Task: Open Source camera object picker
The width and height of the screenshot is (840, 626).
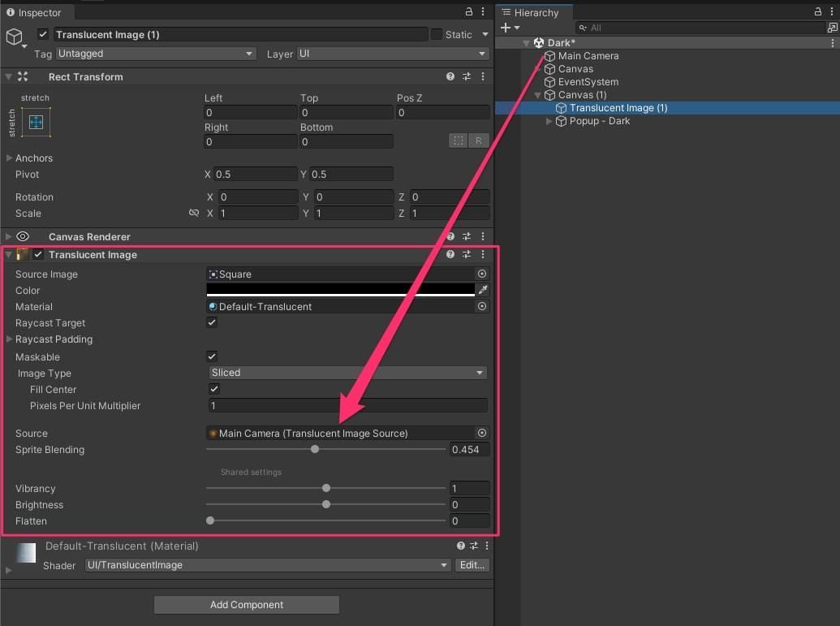Action: tap(482, 433)
